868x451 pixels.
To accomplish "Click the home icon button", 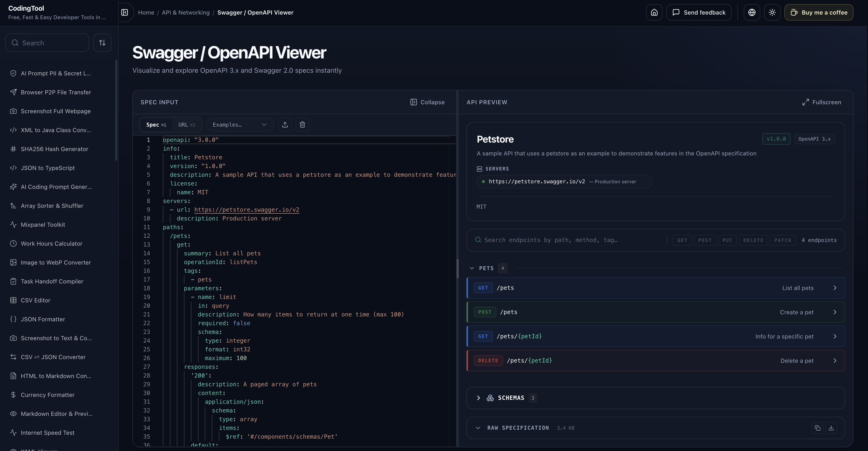I will pos(654,12).
